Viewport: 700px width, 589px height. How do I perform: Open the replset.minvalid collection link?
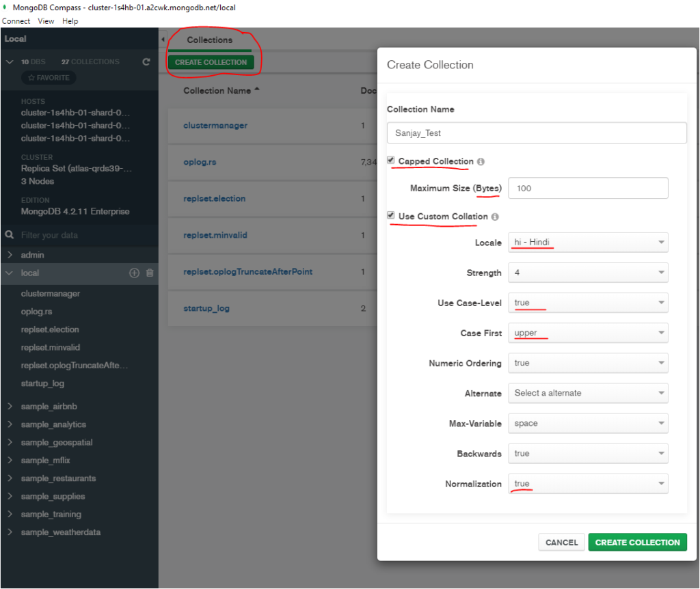[x=215, y=235]
